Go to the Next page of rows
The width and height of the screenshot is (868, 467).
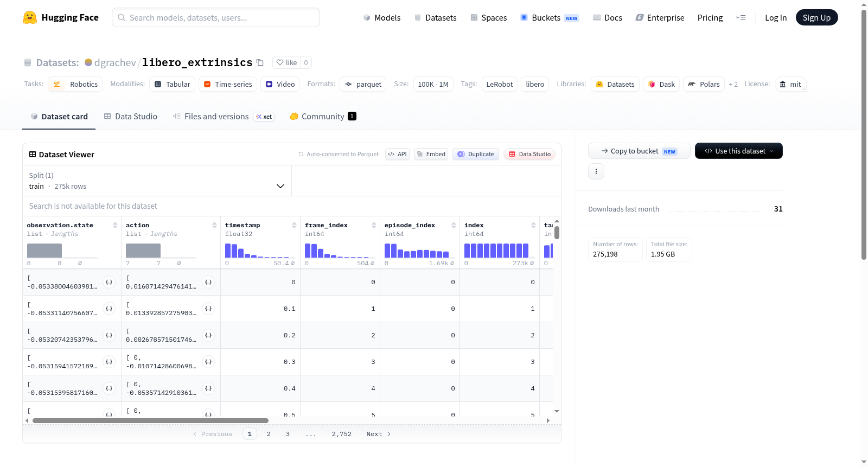point(378,434)
